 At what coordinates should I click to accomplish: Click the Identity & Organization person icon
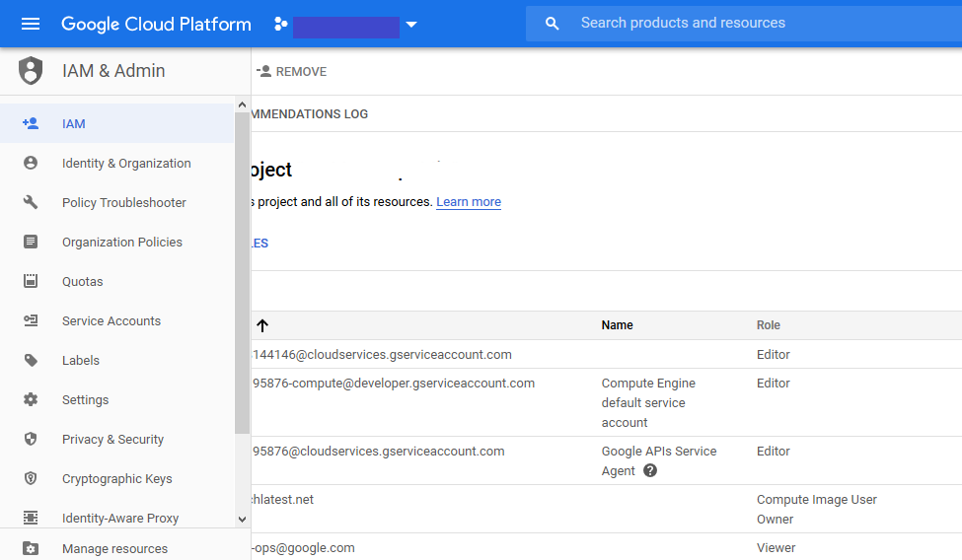(30, 163)
